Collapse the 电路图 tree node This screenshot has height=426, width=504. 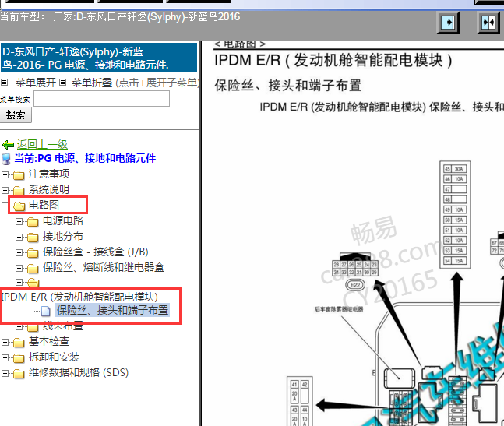click(x=5, y=206)
